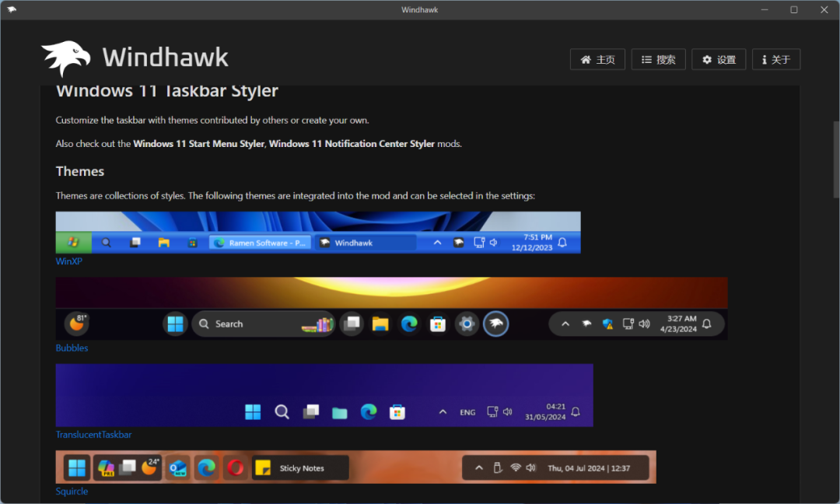Follow the WinXP theme link
Image resolution: width=840 pixels, height=504 pixels.
(69, 261)
